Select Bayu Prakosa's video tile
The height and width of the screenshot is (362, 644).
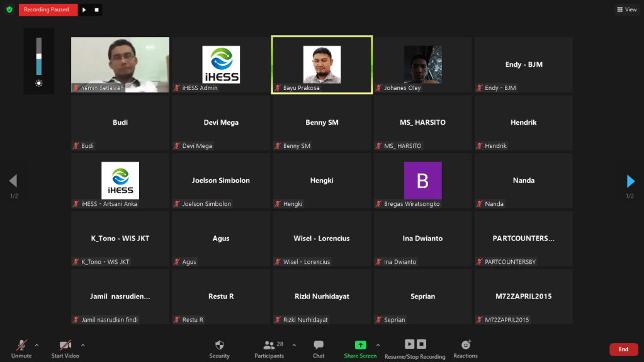pyautogui.click(x=322, y=65)
